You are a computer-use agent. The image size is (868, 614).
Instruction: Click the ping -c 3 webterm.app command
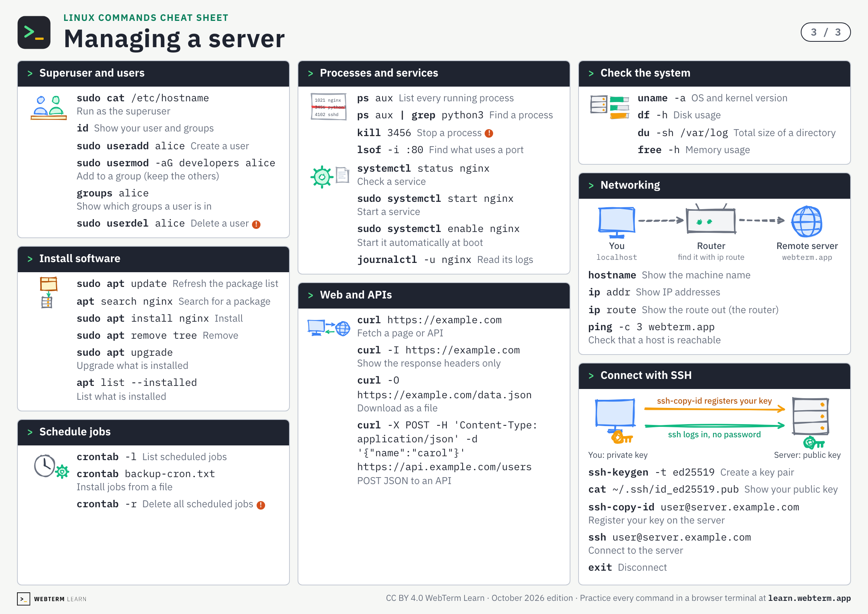(651, 327)
